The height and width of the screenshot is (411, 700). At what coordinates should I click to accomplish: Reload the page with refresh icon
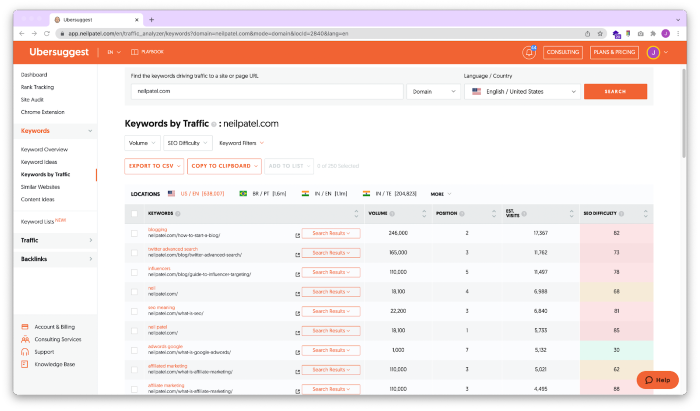tap(47, 33)
